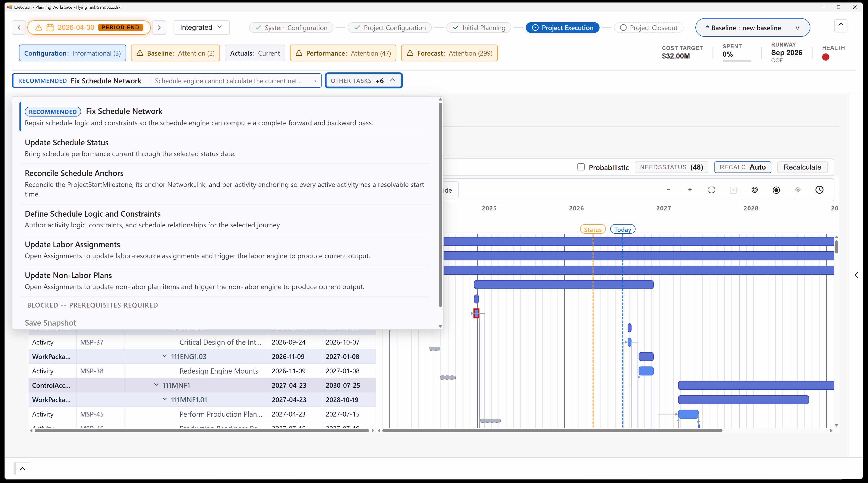Click the red health indicator dot

(826, 57)
